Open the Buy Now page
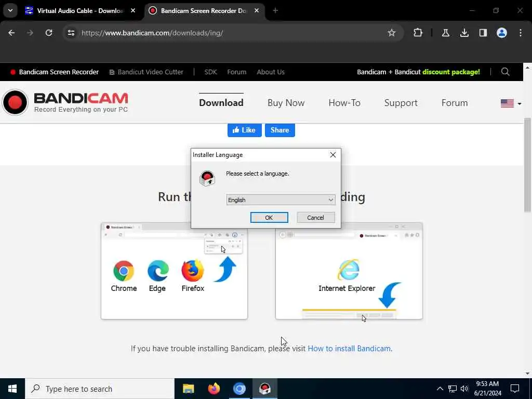The height and width of the screenshot is (399, 532). point(286,103)
